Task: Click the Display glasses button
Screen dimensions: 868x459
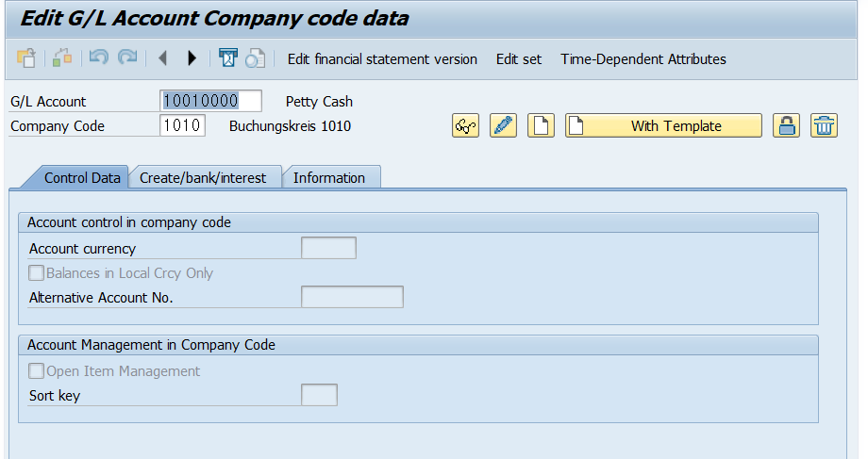Action: pyautogui.click(x=465, y=125)
